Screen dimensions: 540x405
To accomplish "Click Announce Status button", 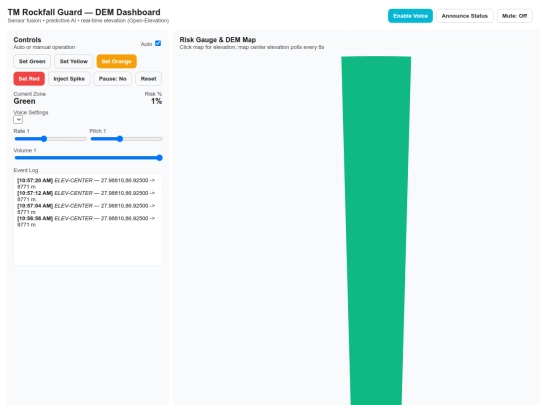I will click(465, 16).
